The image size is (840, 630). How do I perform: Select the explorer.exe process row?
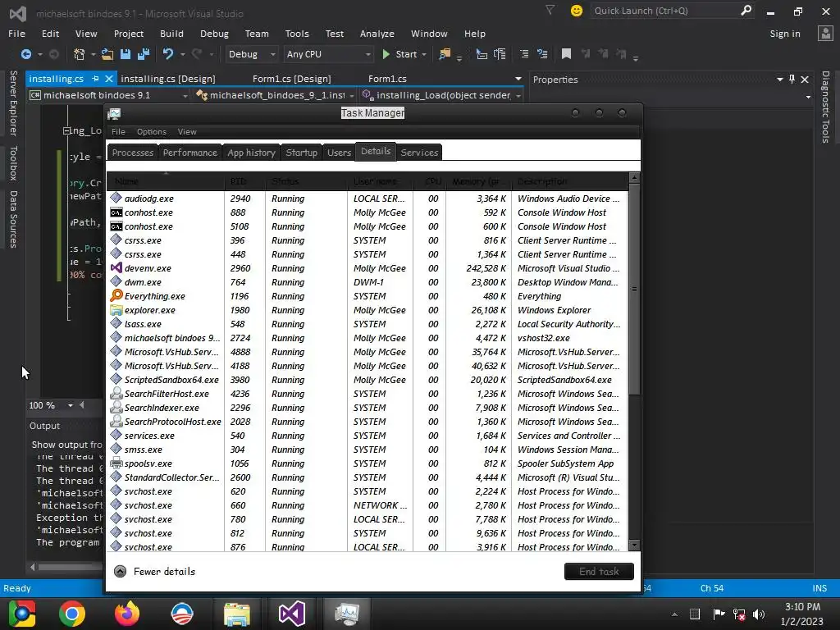click(x=367, y=310)
